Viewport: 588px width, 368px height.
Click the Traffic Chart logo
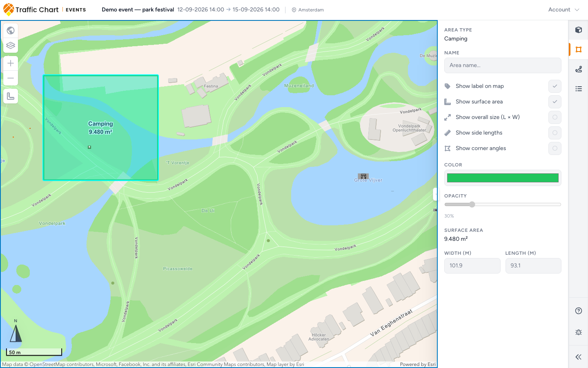[31, 9]
